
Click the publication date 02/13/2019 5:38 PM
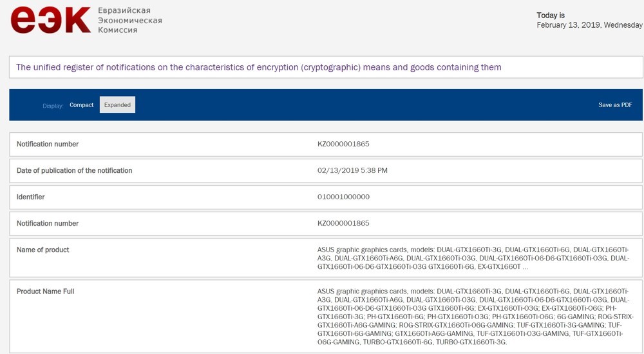click(352, 170)
